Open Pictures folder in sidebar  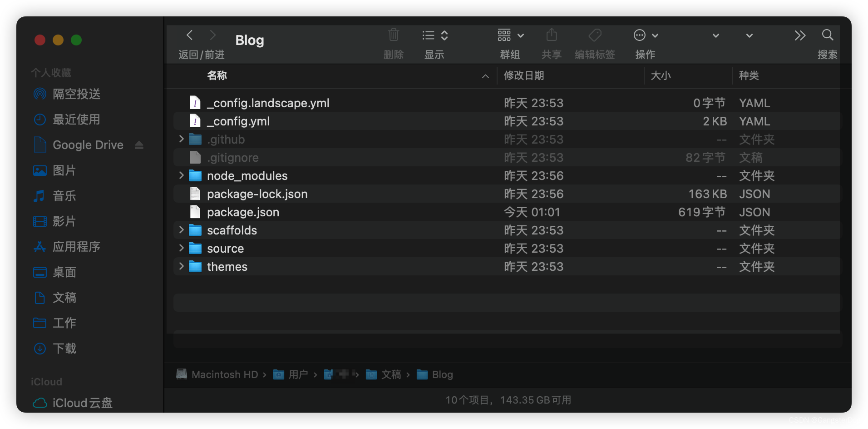54,170
